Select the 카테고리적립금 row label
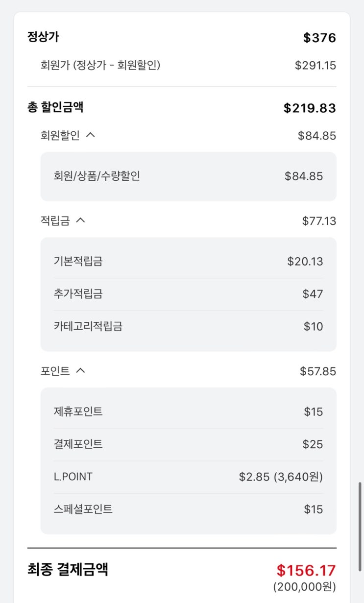The width and height of the screenshot is (364, 603). pyautogui.click(x=88, y=326)
